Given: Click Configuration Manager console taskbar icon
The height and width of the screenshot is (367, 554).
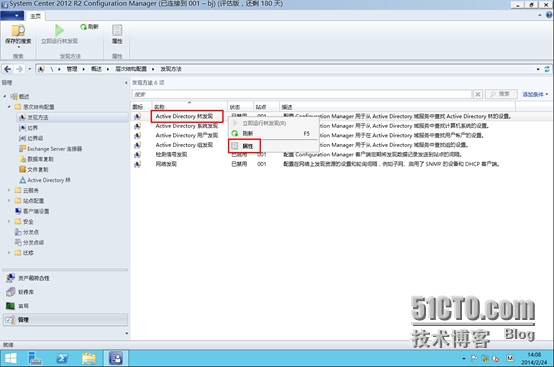Looking at the screenshot, I should click(116, 359).
